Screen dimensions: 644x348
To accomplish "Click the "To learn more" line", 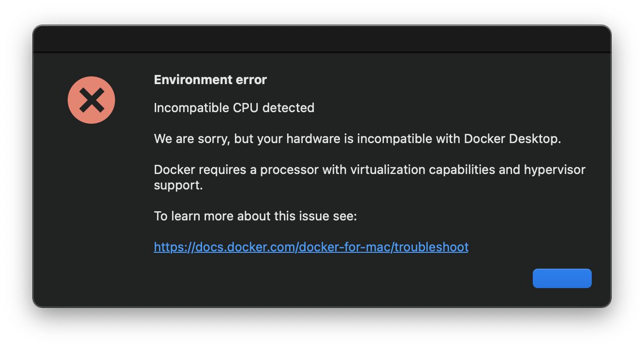I will point(255,216).
